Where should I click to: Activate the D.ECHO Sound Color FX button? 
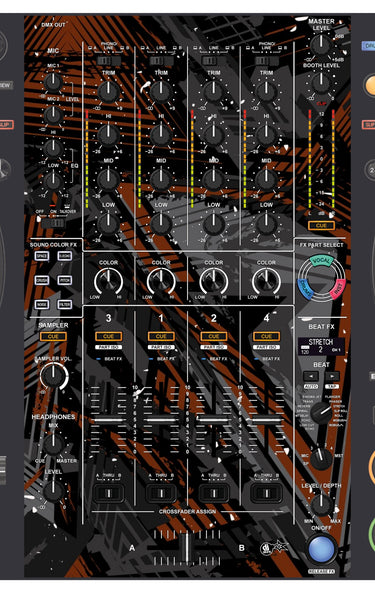click(x=65, y=256)
